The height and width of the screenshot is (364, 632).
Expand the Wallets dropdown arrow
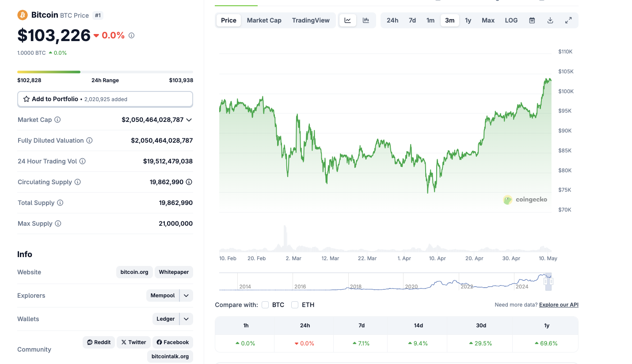click(187, 319)
